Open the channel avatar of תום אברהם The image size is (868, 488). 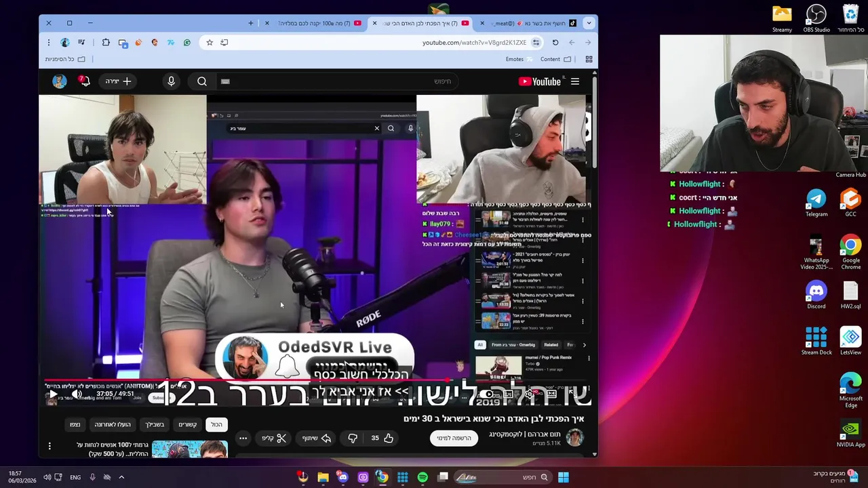coord(574,437)
